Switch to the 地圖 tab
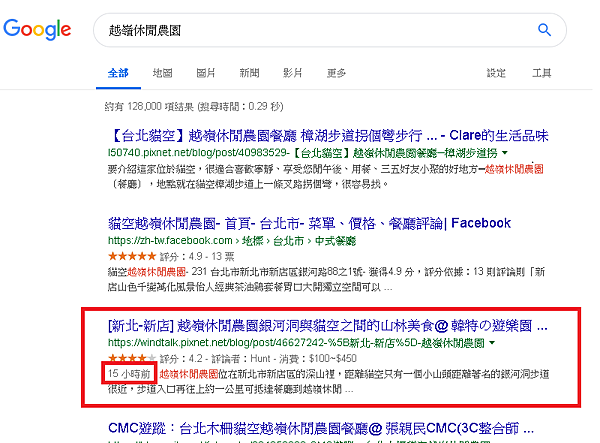The width and height of the screenshot is (600, 443). [162, 73]
